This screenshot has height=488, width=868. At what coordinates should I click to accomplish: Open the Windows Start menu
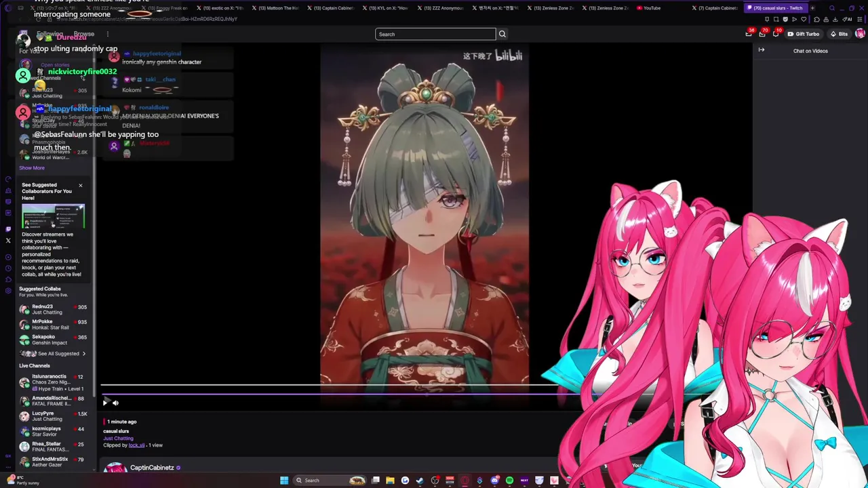(x=284, y=481)
